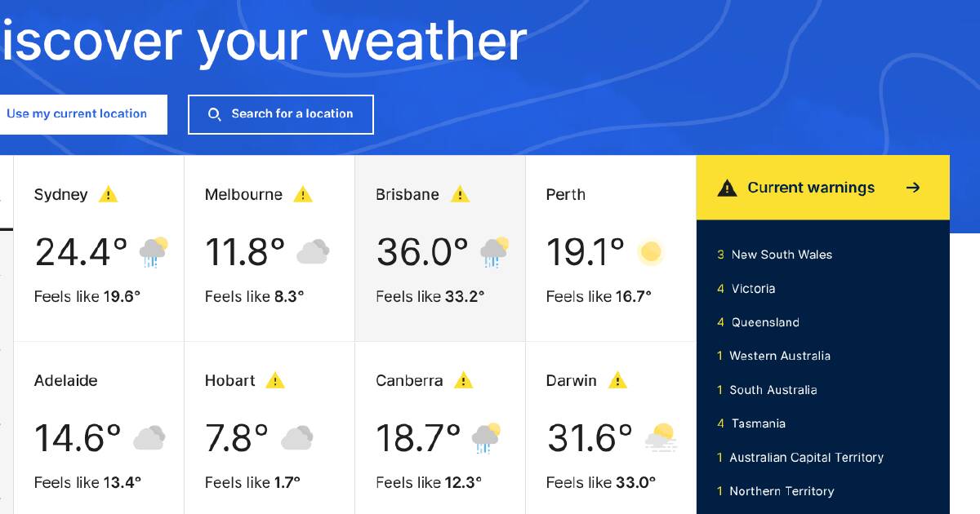Open Northern Territory warnings link
This screenshot has width=980, height=514.
pyautogui.click(x=781, y=491)
